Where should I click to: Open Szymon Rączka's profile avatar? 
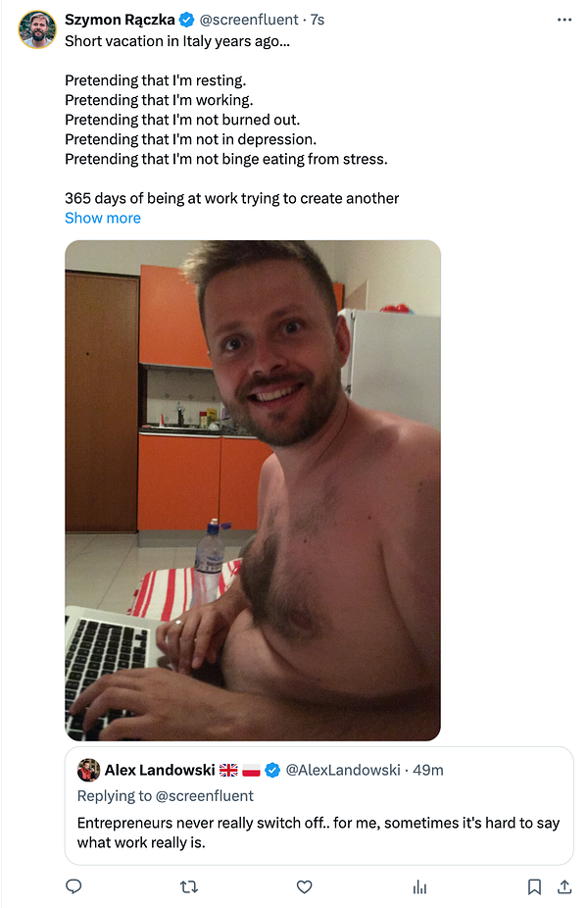click(37, 29)
